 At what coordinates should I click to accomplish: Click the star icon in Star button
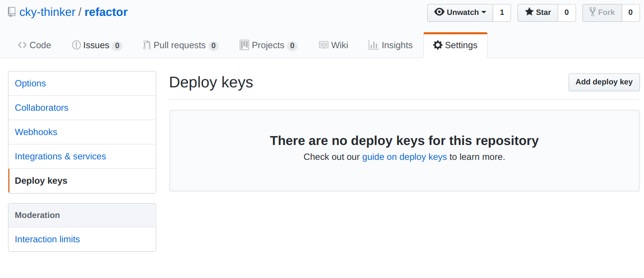pyautogui.click(x=529, y=12)
